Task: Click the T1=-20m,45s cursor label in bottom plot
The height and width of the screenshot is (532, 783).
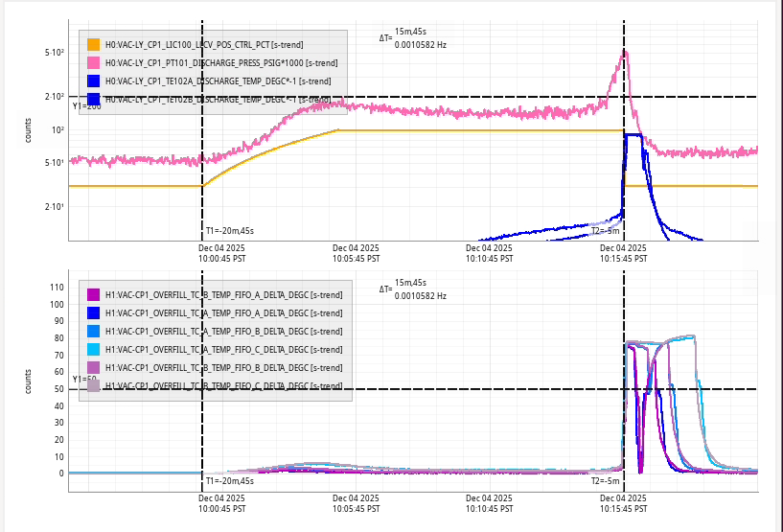Action: (x=229, y=480)
